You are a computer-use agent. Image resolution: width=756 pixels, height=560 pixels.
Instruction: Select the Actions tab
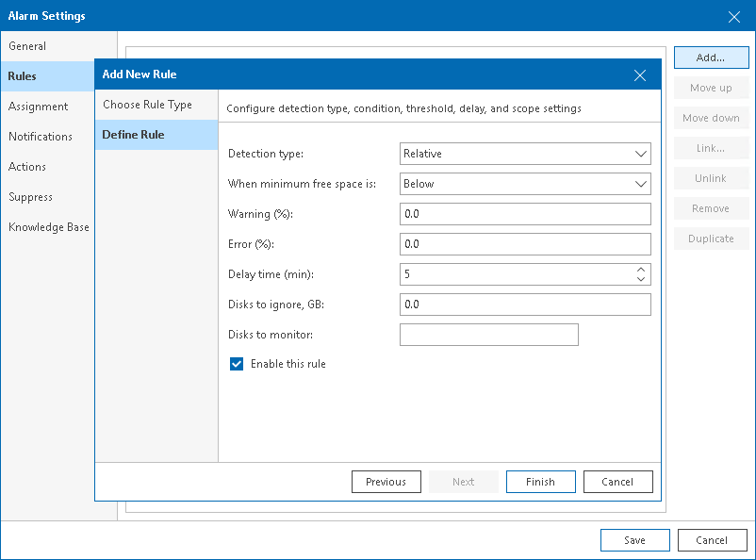tap(27, 167)
